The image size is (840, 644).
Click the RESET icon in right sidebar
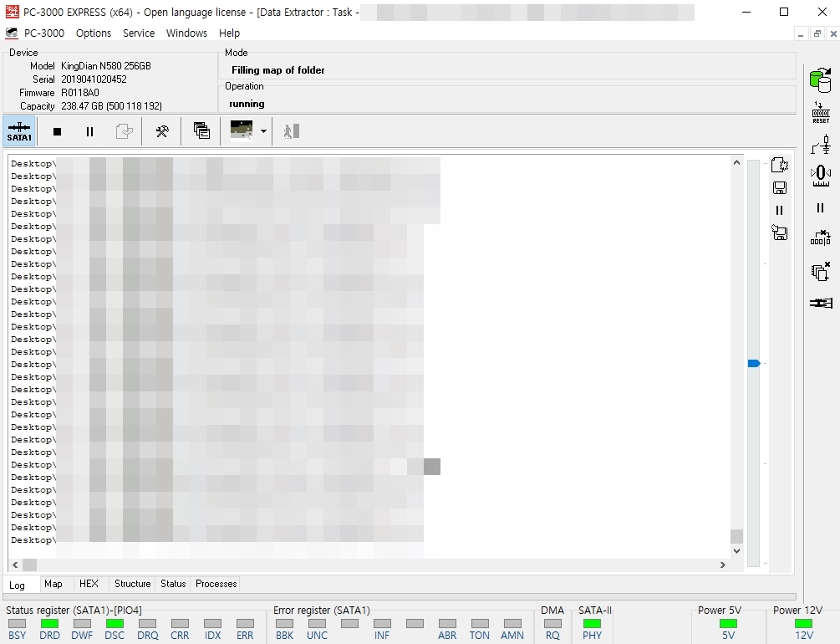tap(821, 113)
